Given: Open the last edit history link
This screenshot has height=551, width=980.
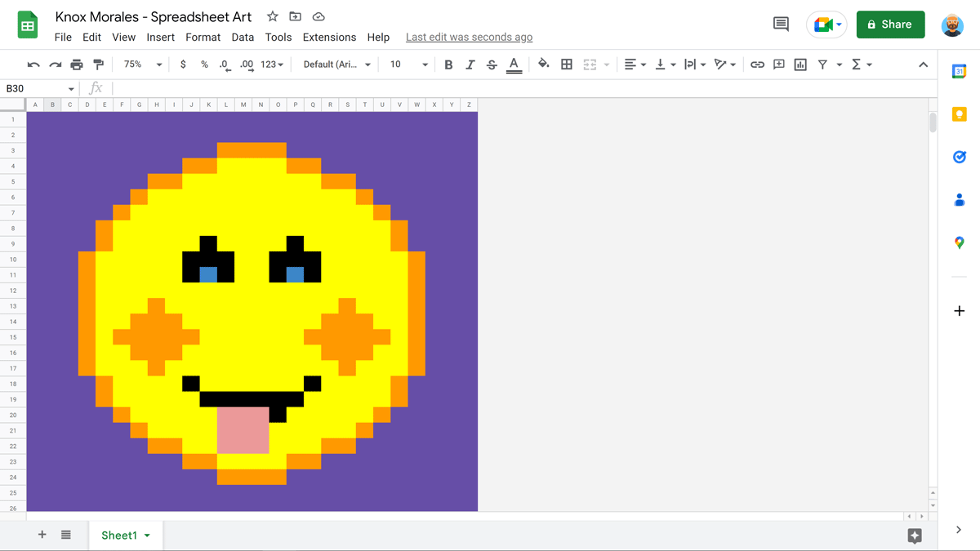Looking at the screenshot, I should click(469, 37).
